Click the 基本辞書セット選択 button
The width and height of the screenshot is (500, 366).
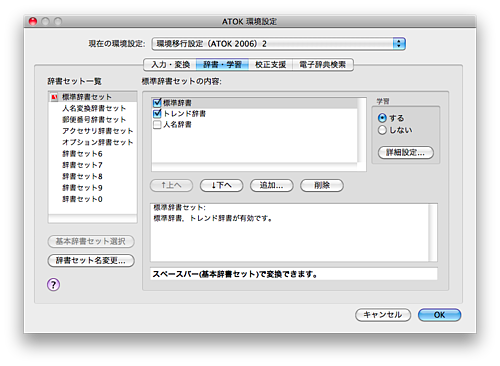tap(91, 241)
